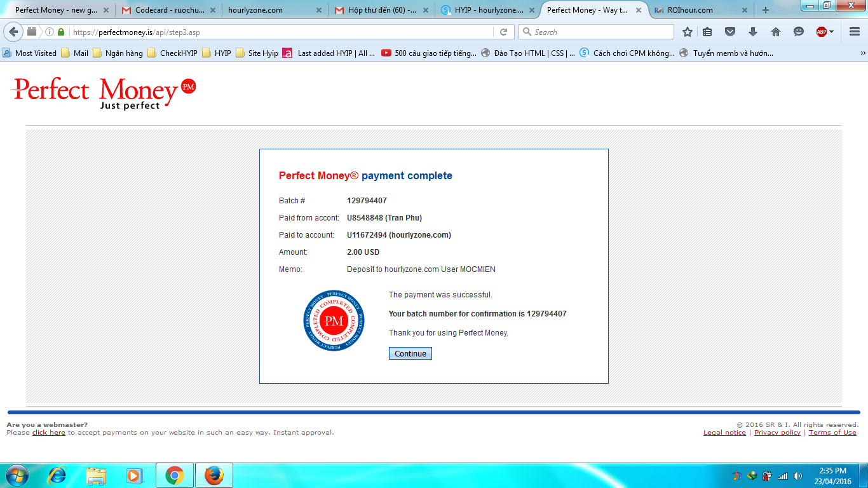The width and height of the screenshot is (868, 488).
Task: Open Windows Explorer from the taskbar
Action: (x=97, y=475)
